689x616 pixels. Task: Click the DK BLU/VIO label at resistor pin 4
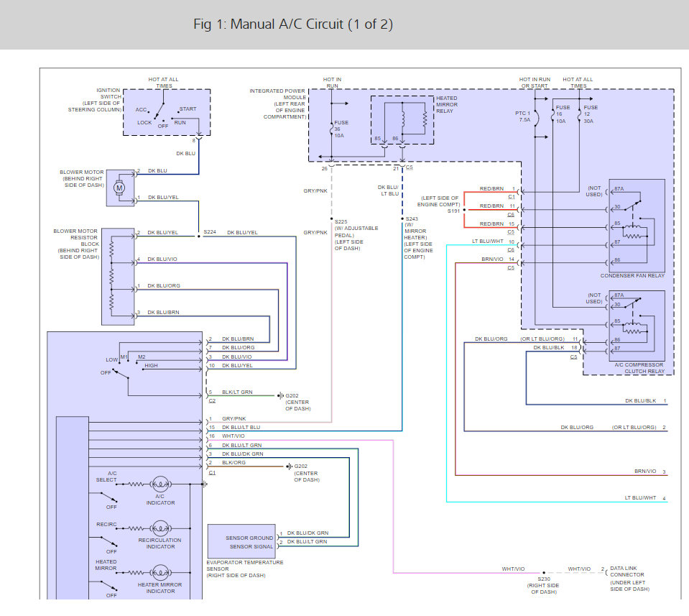pos(162,259)
